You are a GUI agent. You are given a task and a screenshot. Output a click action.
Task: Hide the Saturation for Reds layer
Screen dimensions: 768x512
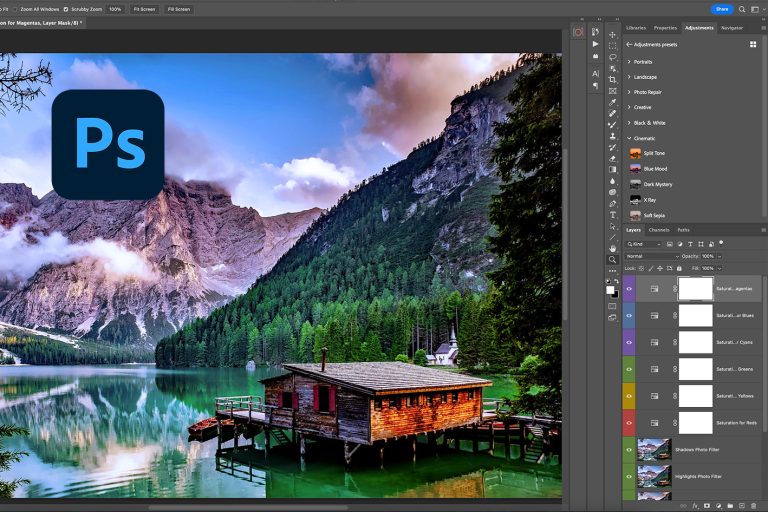tap(629, 423)
